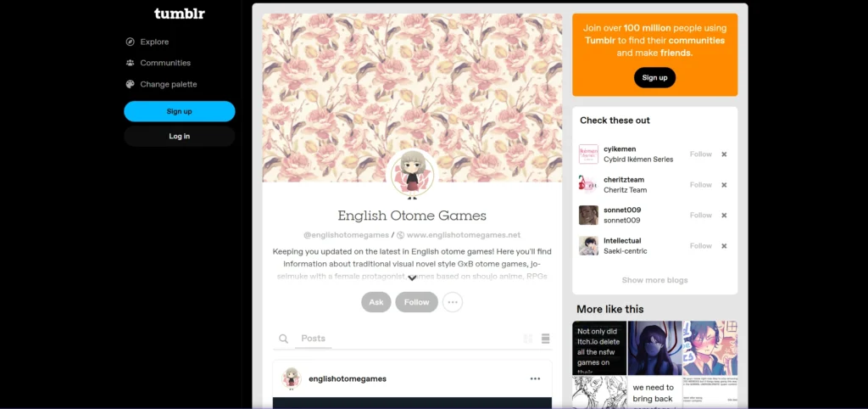Click the tumblr logo

tap(180, 14)
